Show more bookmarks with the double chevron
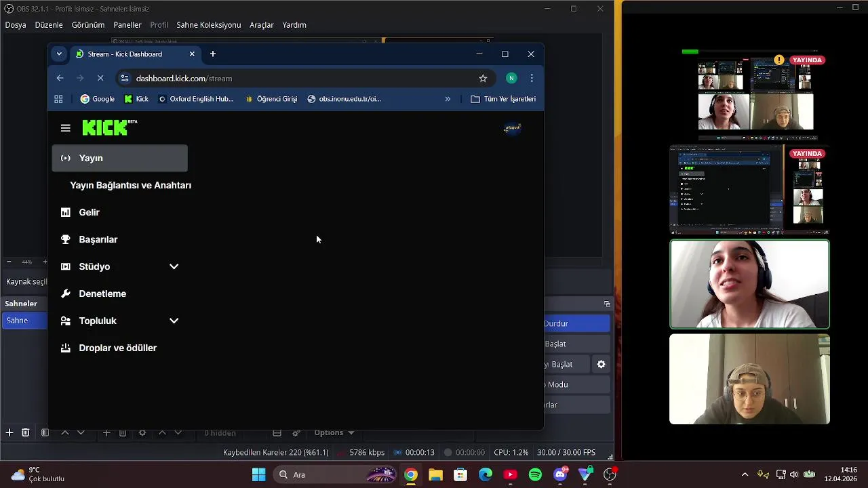868x488 pixels. (x=448, y=99)
